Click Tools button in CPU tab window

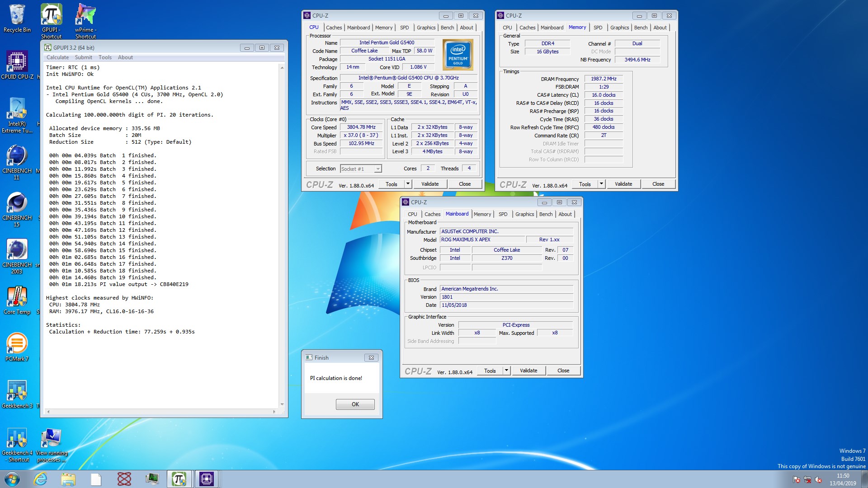pyautogui.click(x=392, y=184)
